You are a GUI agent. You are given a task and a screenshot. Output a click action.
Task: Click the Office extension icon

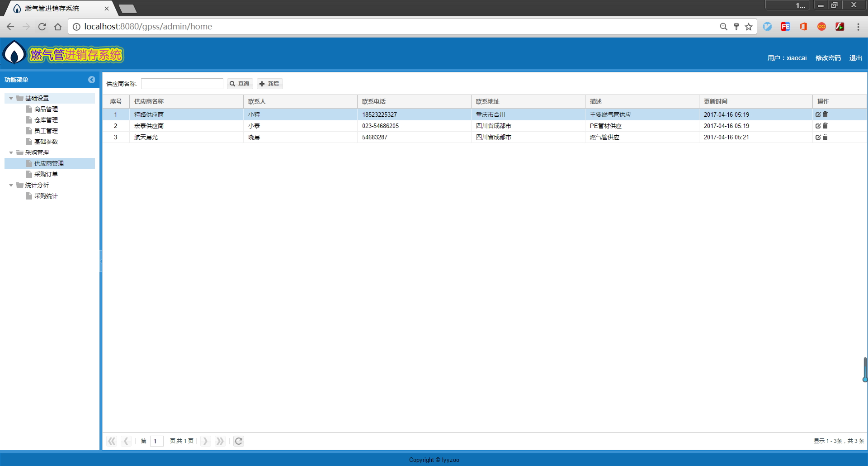[x=803, y=27]
